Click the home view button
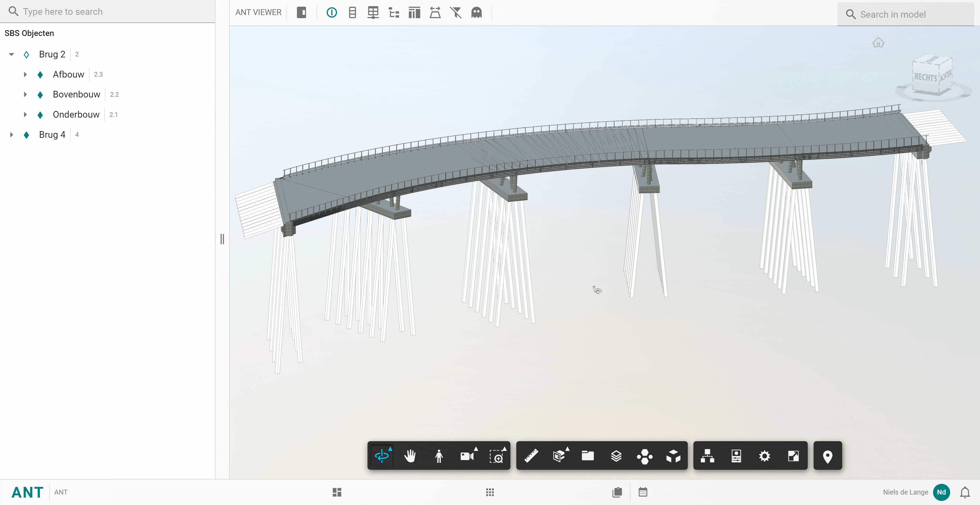 pyautogui.click(x=878, y=43)
